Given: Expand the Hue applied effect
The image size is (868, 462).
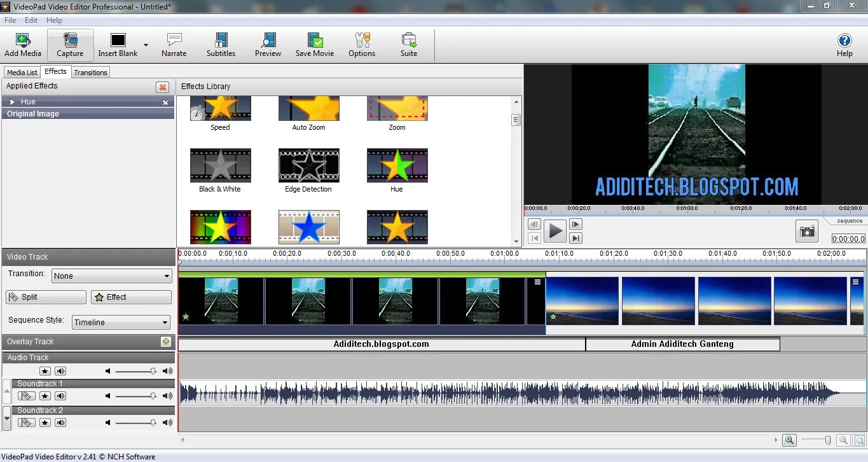Looking at the screenshot, I should pos(12,102).
